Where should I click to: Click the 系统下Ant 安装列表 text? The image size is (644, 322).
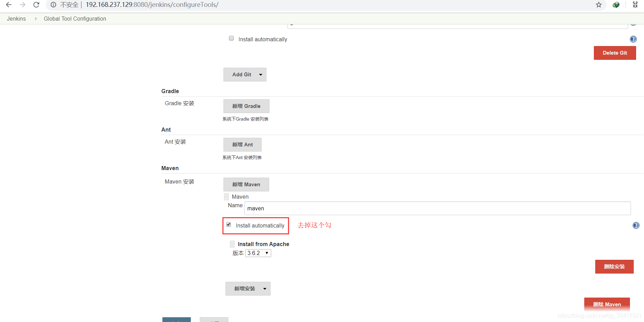click(242, 158)
